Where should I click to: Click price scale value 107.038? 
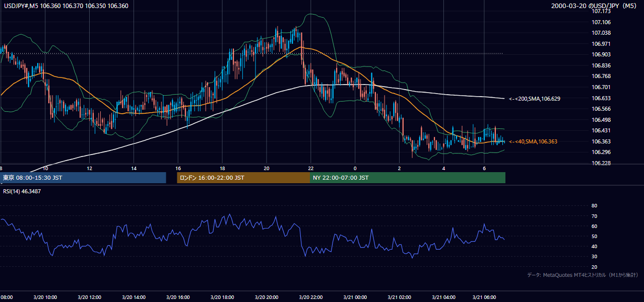pyautogui.click(x=601, y=33)
